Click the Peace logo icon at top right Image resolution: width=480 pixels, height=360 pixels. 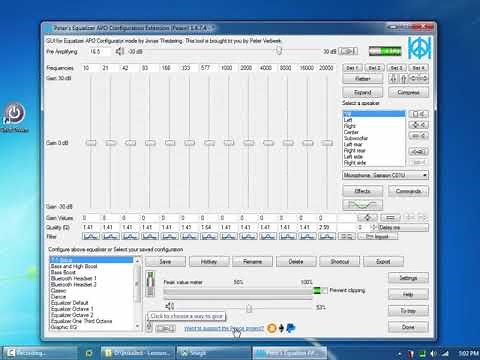pyautogui.click(x=420, y=48)
